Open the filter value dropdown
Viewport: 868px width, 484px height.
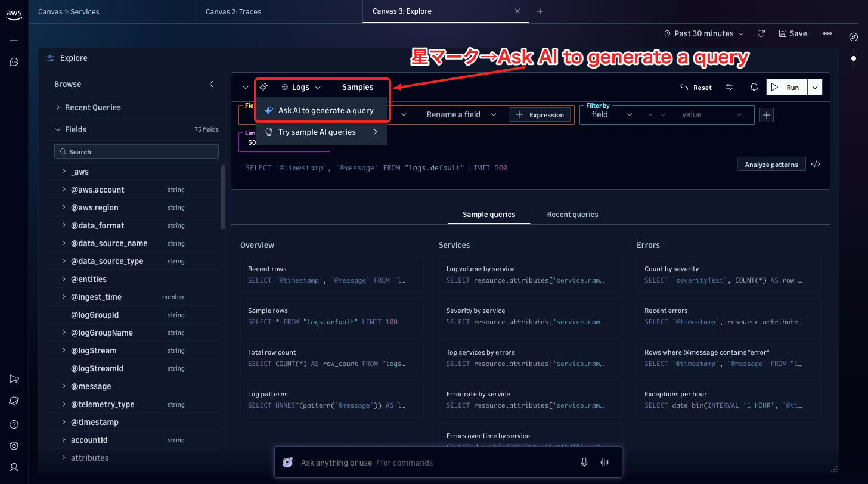(712, 115)
